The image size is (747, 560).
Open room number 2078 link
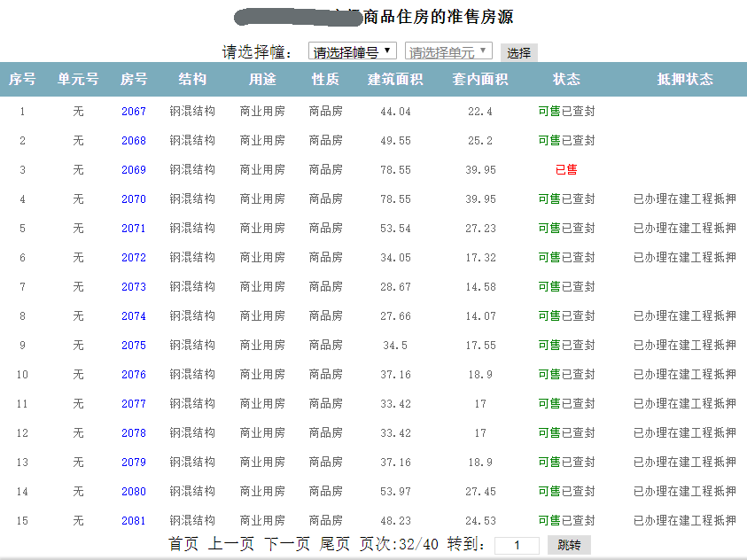(134, 433)
